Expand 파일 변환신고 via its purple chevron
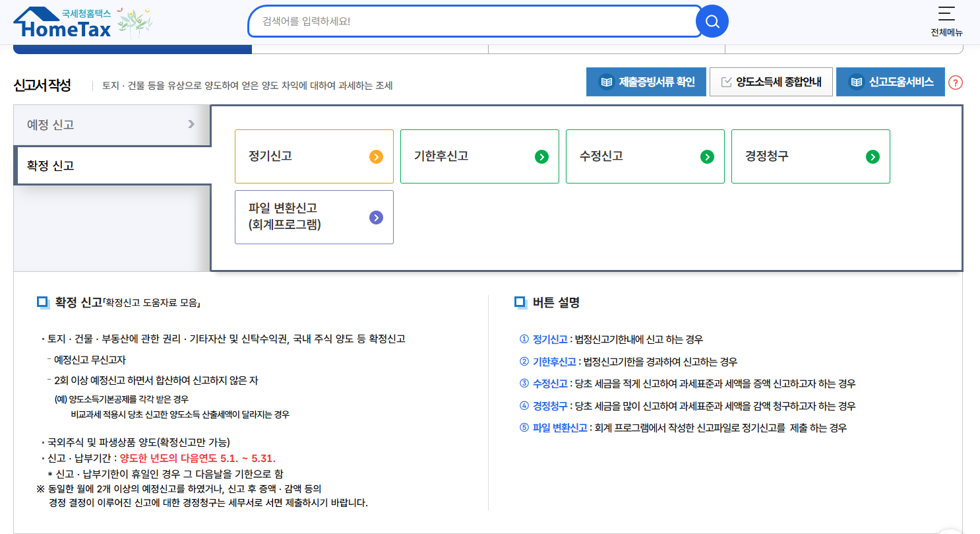This screenshot has height=534, width=980. point(376,217)
